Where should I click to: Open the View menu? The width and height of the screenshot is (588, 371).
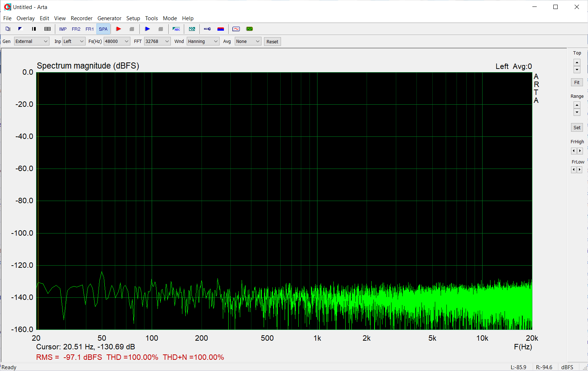click(60, 18)
